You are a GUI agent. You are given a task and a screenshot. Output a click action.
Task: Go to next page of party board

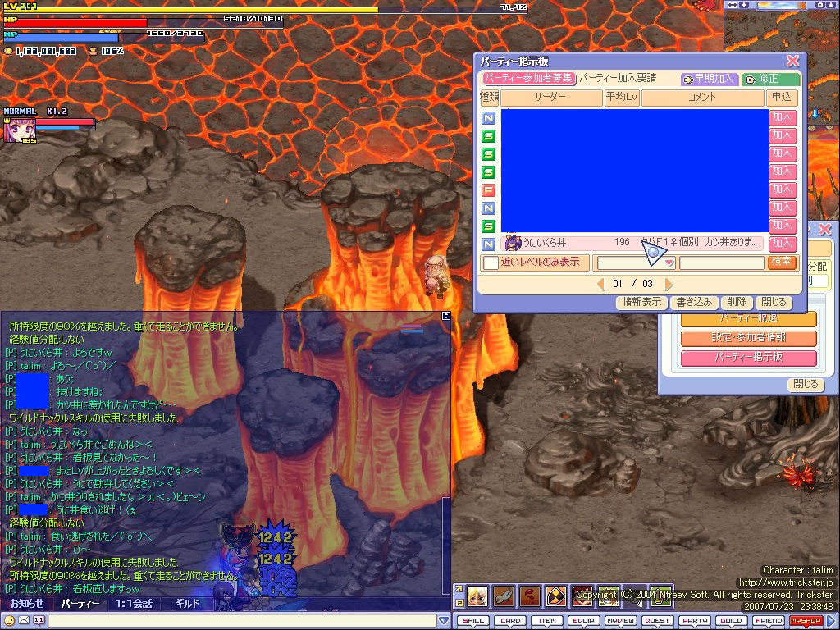(669, 283)
